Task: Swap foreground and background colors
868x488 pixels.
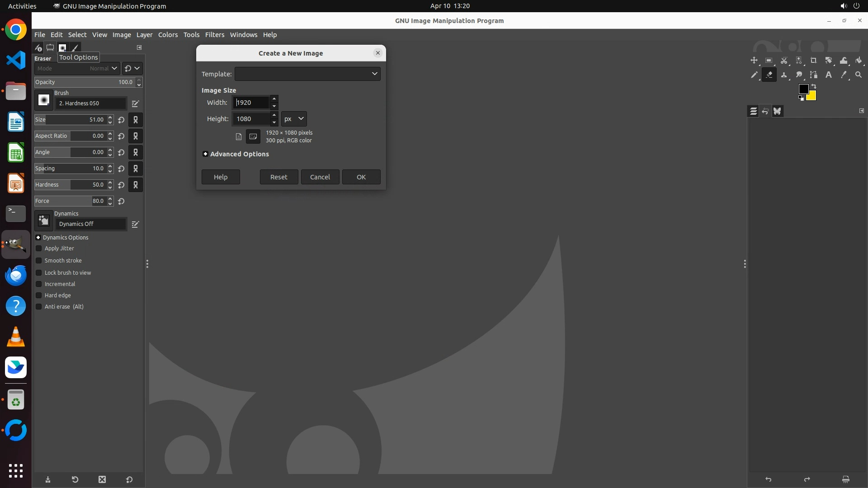Action: pyautogui.click(x=814, y=86)
